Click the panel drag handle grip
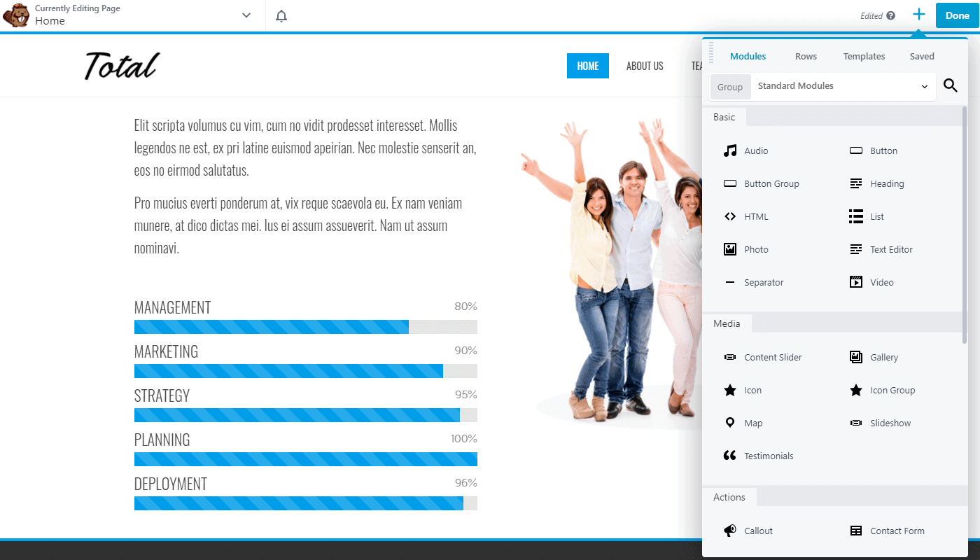Viewport: 980px width, 560px height. pyautogui.click(x=711, y=52)
